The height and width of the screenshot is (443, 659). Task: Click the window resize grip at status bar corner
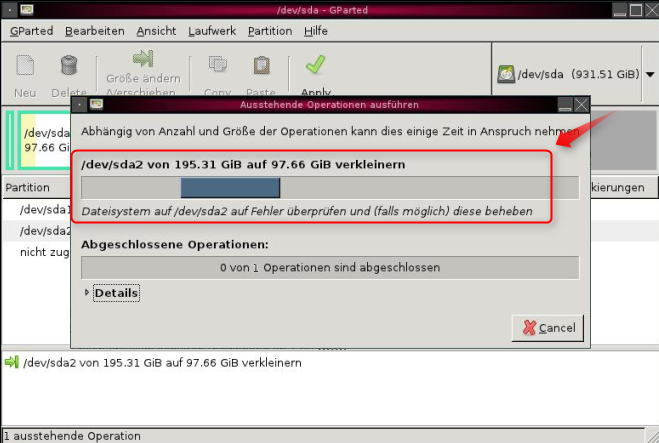(x=652, y=435)
